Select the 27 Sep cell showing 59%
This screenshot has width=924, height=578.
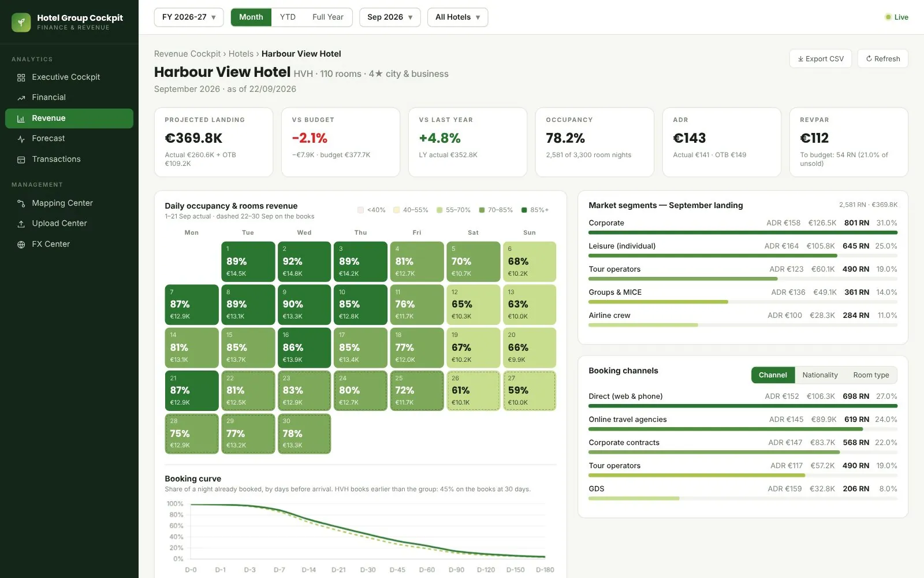click(x=530, y=391)
